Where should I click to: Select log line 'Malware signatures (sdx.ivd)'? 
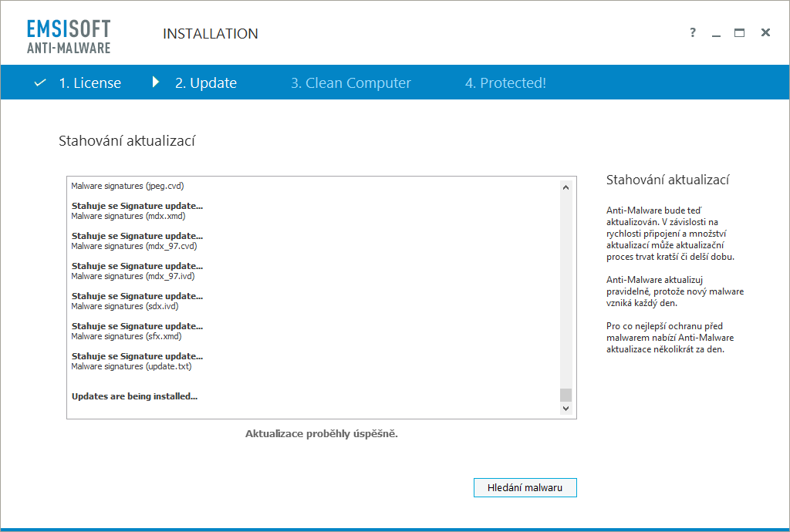[125, 306]
